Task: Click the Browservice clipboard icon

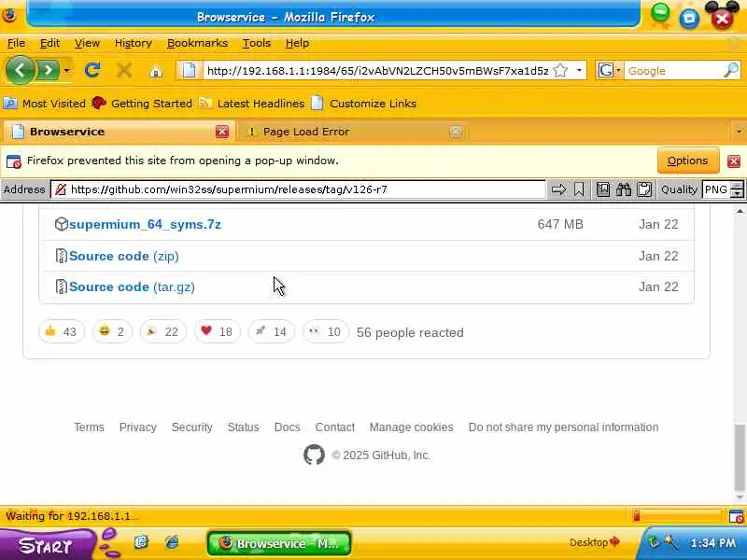Action: click(644, 189)
